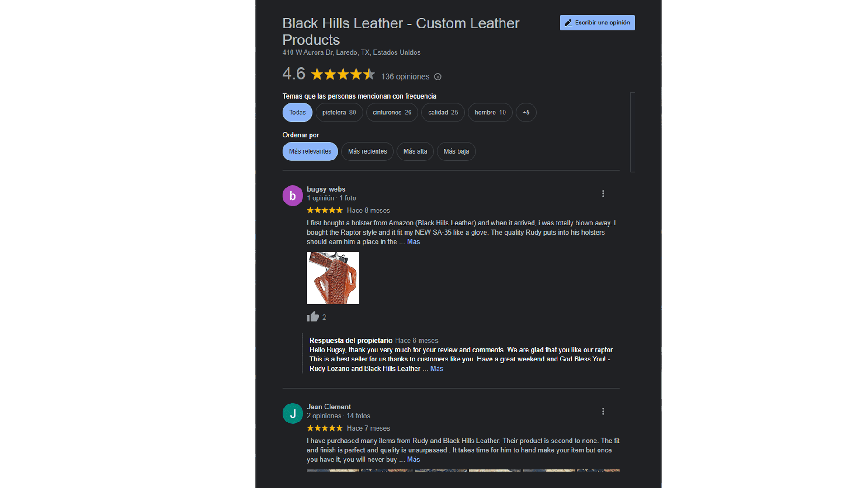Viewport: 868px width, 488px height.
Task: Click the star rating next to 4.6
Action: click(x=343, y=74)
